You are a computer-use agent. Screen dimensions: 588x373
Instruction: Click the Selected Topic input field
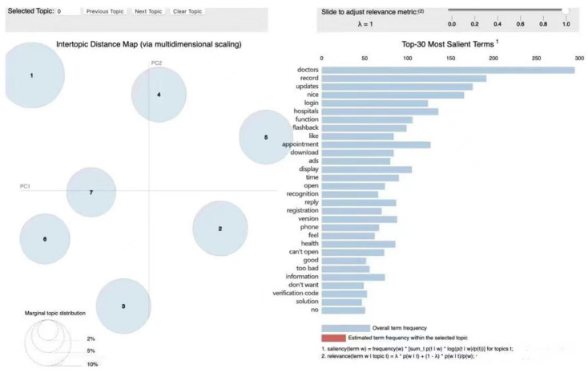pos(68,11)
